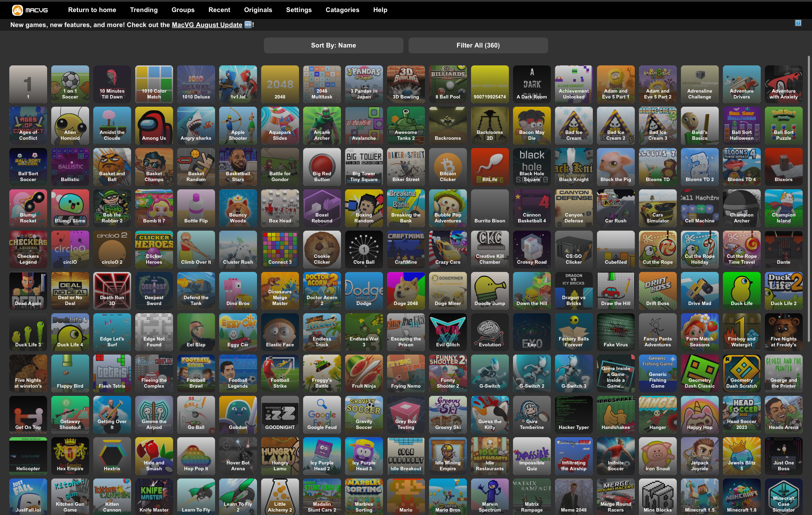Launch the 2048 game tile
The image size is (812, 515).
pos(280,84)
